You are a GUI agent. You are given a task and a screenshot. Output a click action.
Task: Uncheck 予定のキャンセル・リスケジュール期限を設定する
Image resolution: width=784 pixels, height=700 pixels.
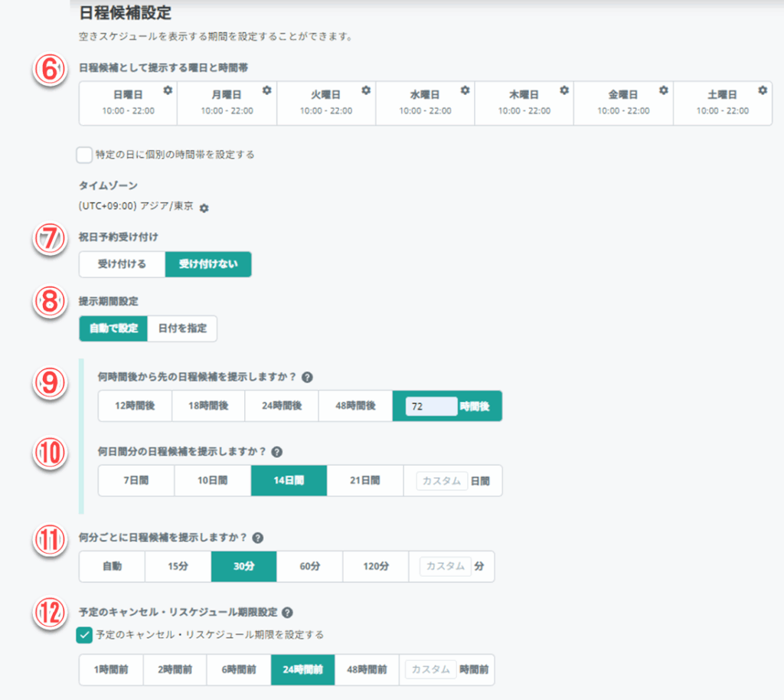click(84, 635)
